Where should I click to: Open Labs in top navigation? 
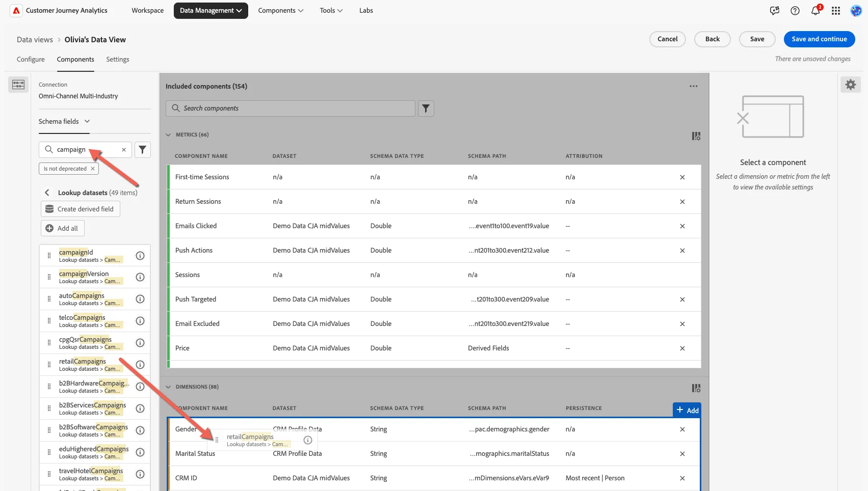[x=366, y=11]
